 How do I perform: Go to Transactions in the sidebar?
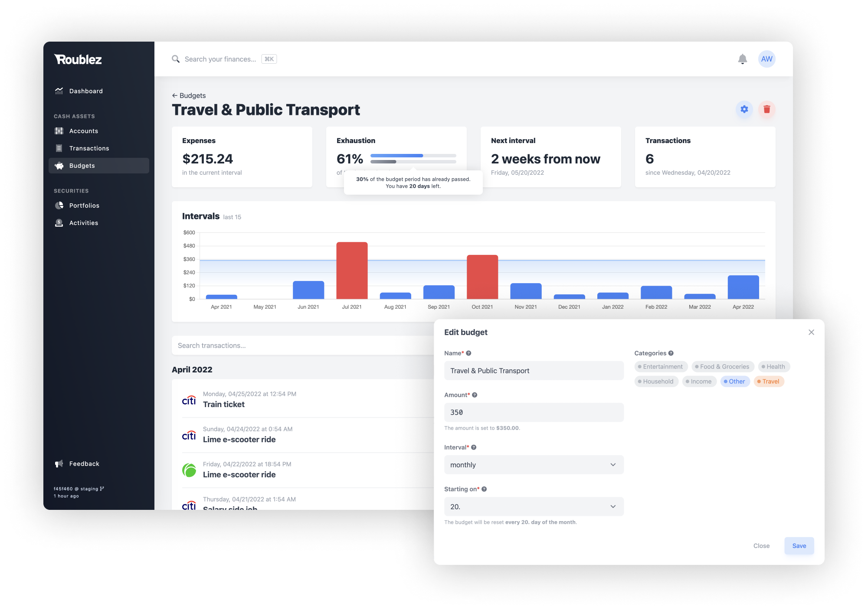[98, 148]
